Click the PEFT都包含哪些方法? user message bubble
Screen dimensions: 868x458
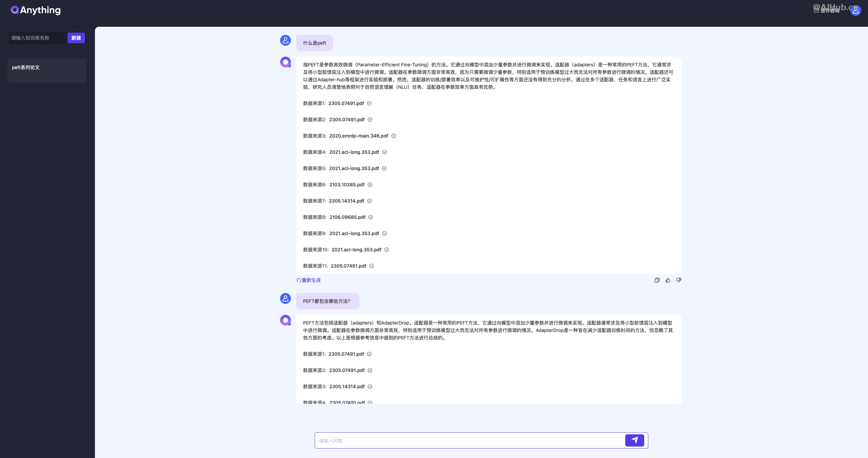click(x=328, y=301)
